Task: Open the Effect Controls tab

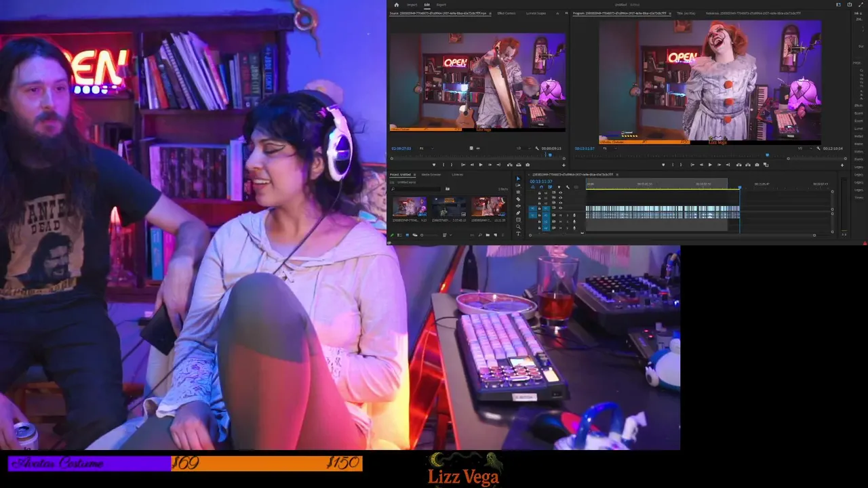Action: tap(507, 14)
